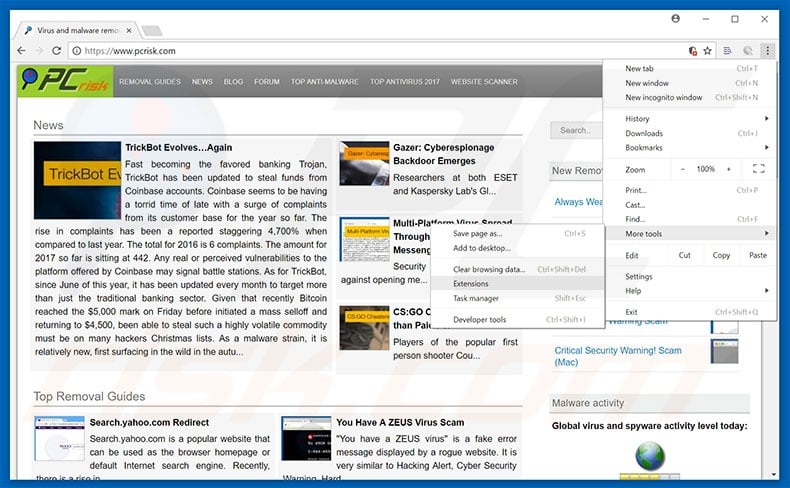The image size is (790, 488).
Task: Open a new tab with new-tab button
Action: pos(152,31)
